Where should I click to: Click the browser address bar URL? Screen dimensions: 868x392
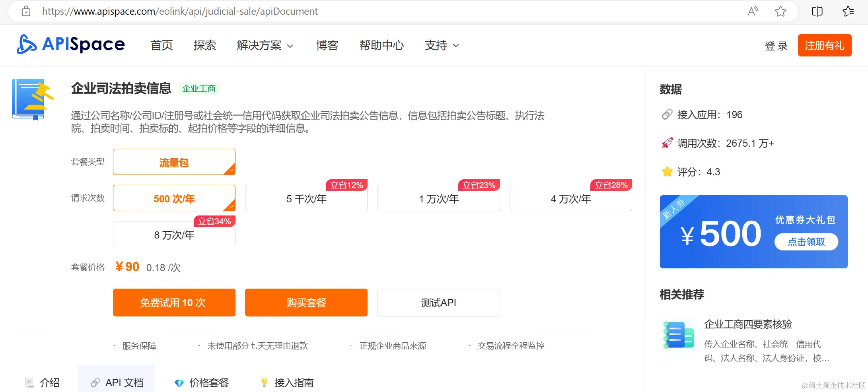180,11
